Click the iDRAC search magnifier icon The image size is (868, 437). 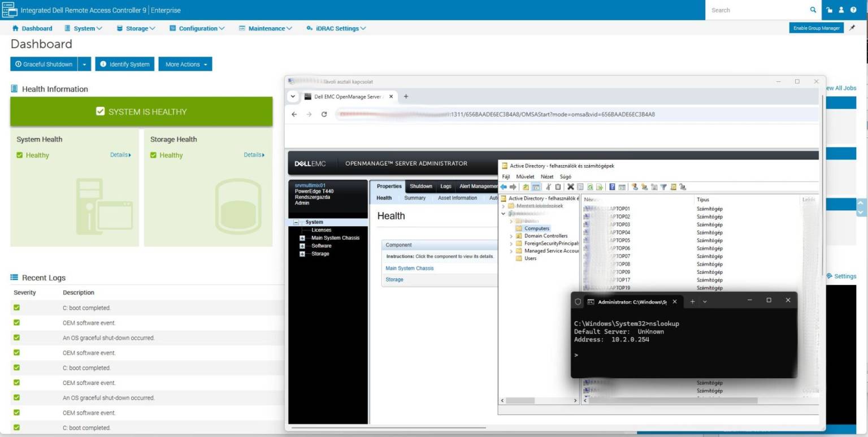click(x=813, y=10)
